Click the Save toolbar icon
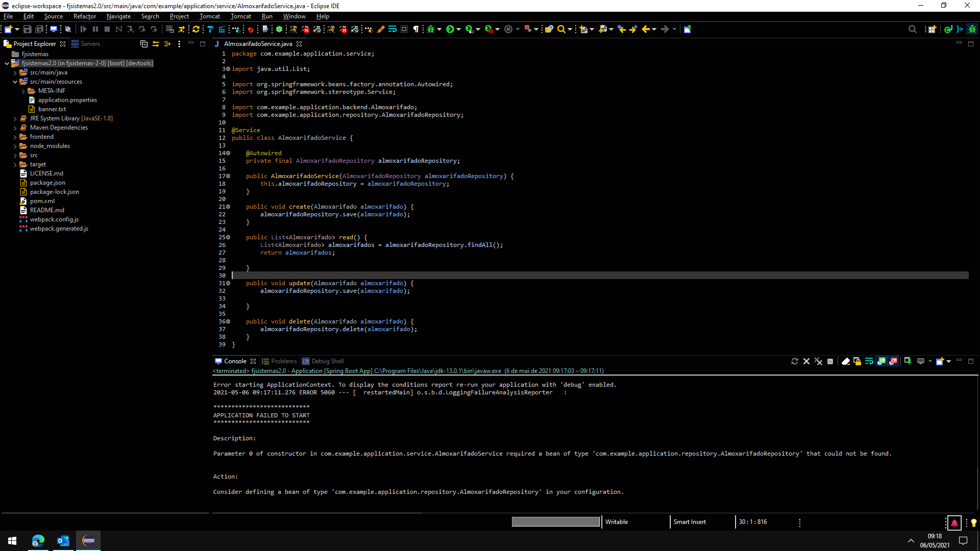Image resolution: width=980 pixels, height=551 pixels. point(28,29)
